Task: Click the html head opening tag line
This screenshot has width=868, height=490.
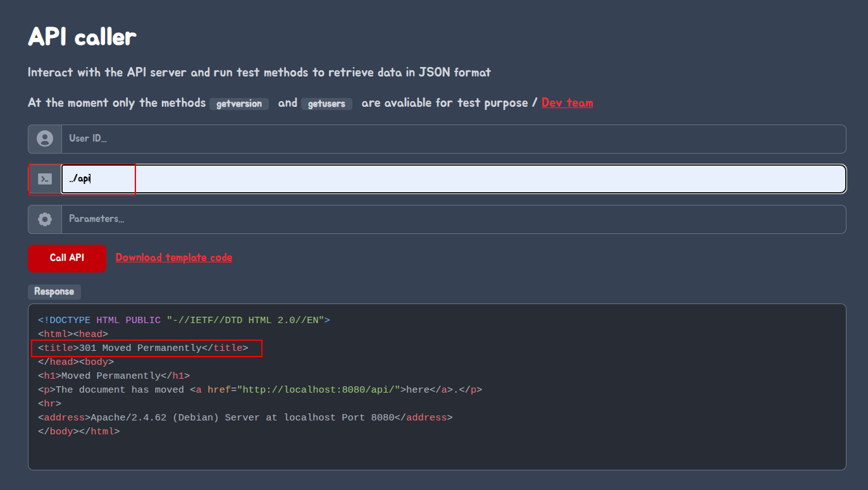Action: [x=73, y=334]
